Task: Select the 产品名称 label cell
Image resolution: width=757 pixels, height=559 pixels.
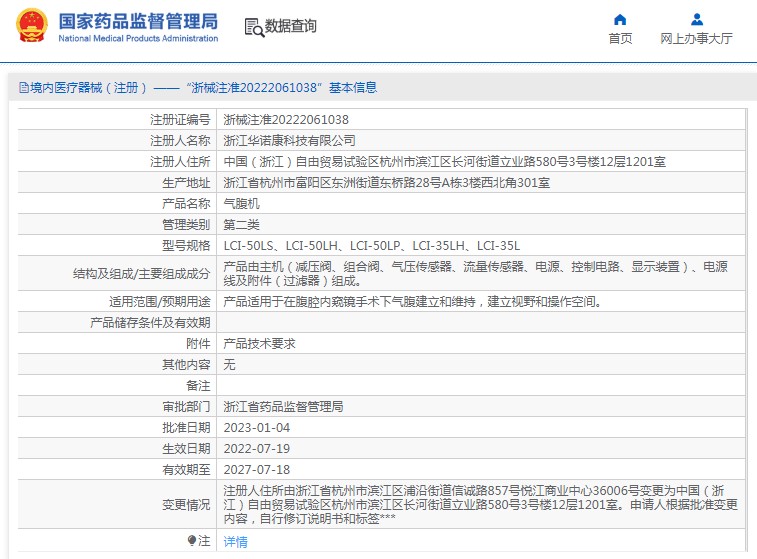Action: click(186, 204)
